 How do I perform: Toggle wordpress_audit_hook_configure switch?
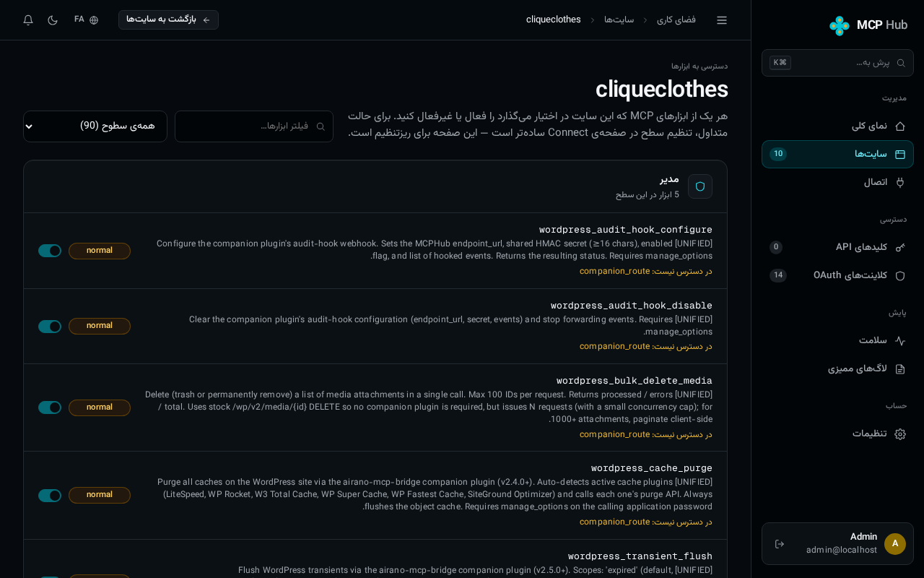50,251
